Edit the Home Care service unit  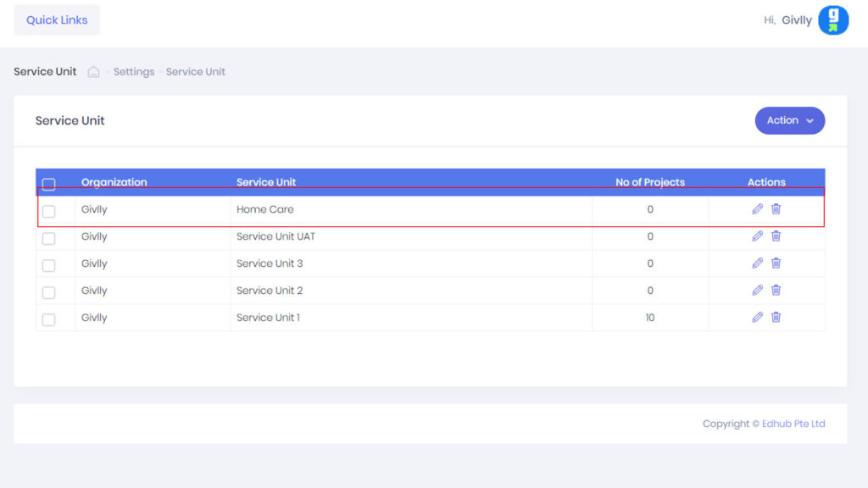[757, 209]
